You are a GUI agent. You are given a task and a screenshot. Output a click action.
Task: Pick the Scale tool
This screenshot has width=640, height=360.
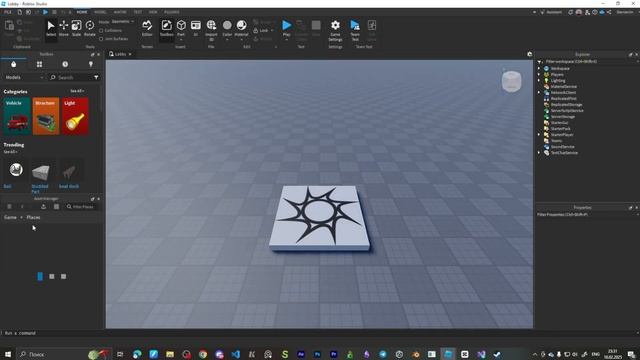coord(76,29)
